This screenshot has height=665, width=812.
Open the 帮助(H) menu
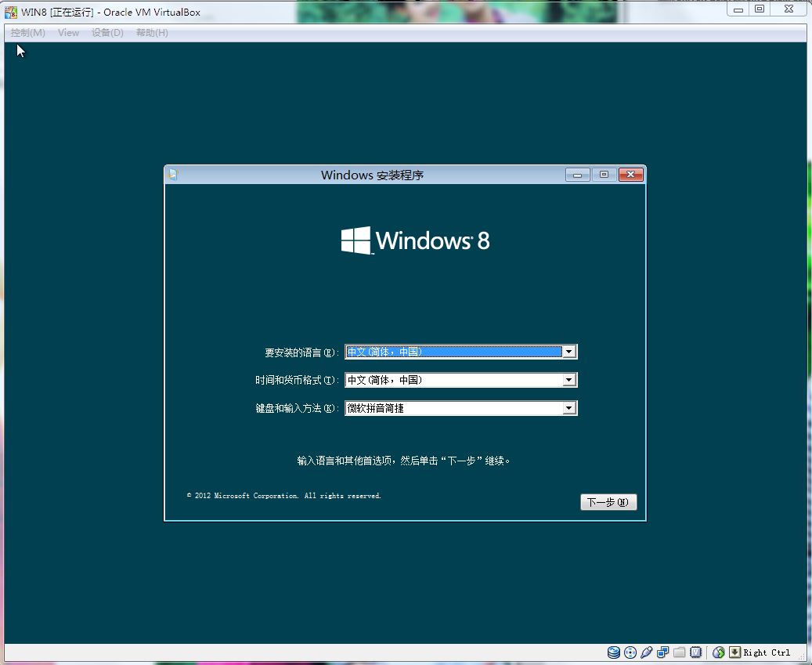coord(152,33)
